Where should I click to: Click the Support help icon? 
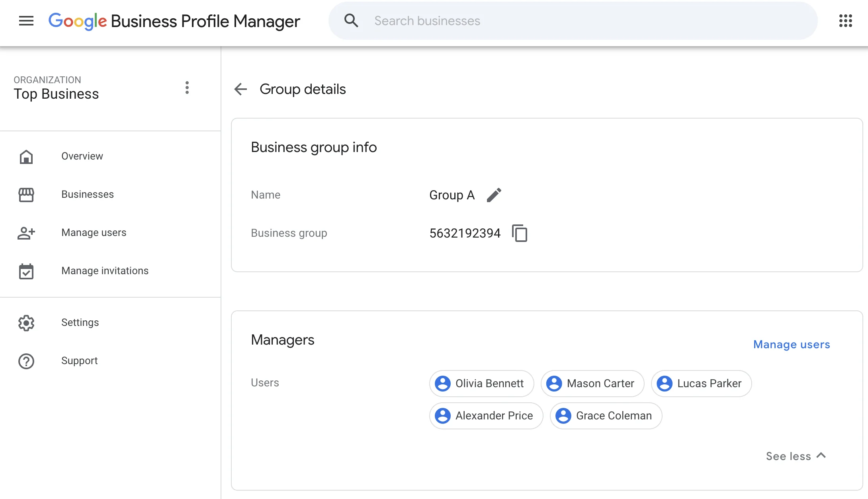(x=26, y=361)
